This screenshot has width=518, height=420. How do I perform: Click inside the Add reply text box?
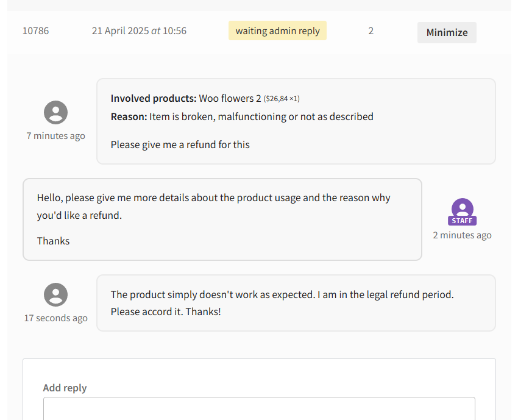[259, 408]
